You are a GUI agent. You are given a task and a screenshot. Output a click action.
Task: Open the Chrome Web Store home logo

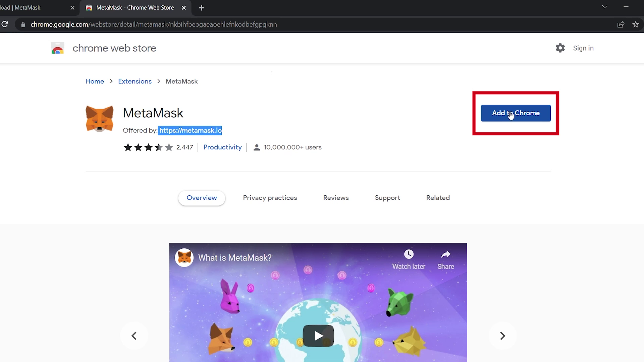click(x=58, y=48)
